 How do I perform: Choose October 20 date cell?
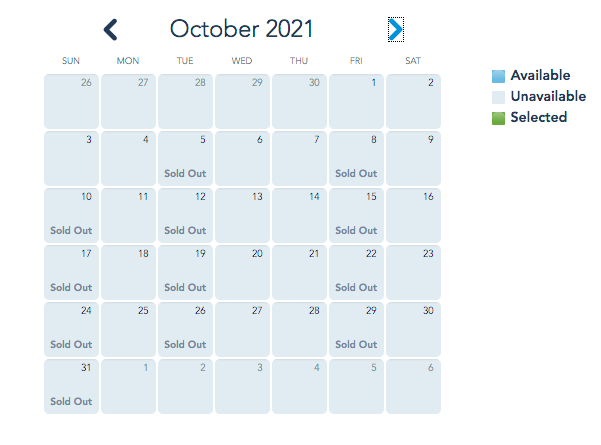pyautogui.click(x=242, y=271)
